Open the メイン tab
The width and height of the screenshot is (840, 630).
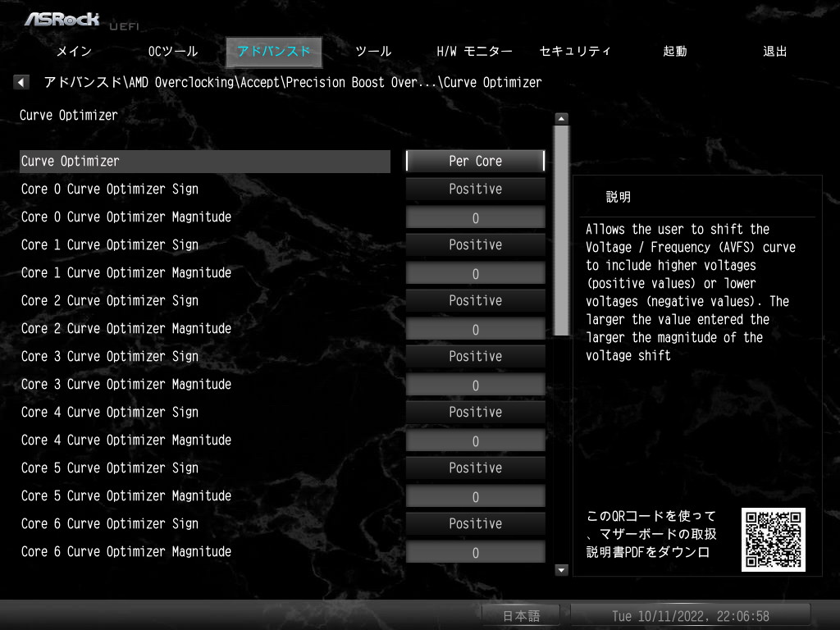[75, 52]
